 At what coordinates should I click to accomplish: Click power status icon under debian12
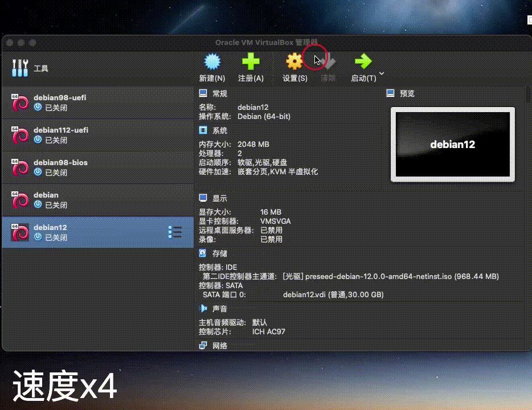point(38,237)
